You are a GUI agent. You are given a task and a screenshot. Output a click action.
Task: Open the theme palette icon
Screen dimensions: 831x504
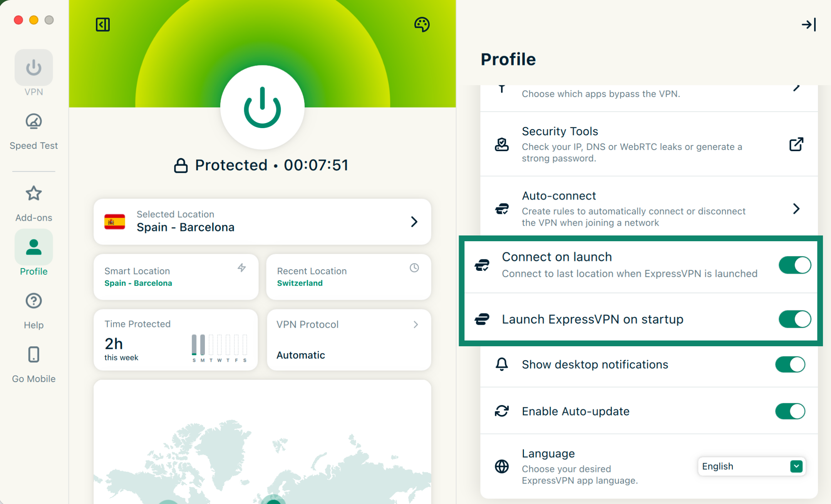click(422, 25)
